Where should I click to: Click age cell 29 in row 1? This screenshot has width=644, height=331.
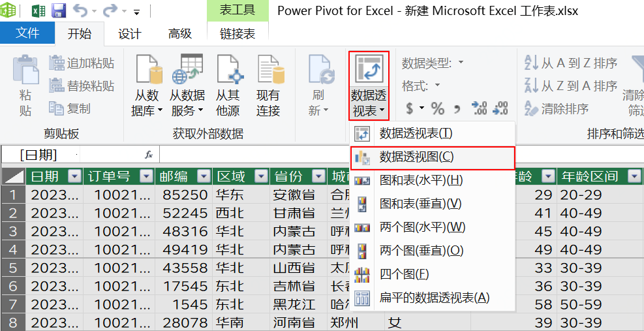click(536, 195)
